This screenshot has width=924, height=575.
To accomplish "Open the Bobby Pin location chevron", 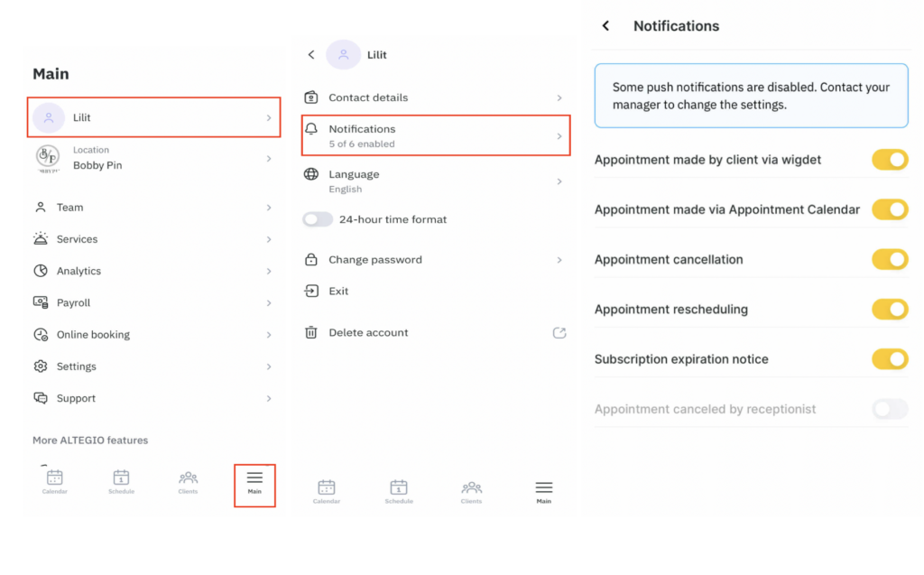I will 269,159.
